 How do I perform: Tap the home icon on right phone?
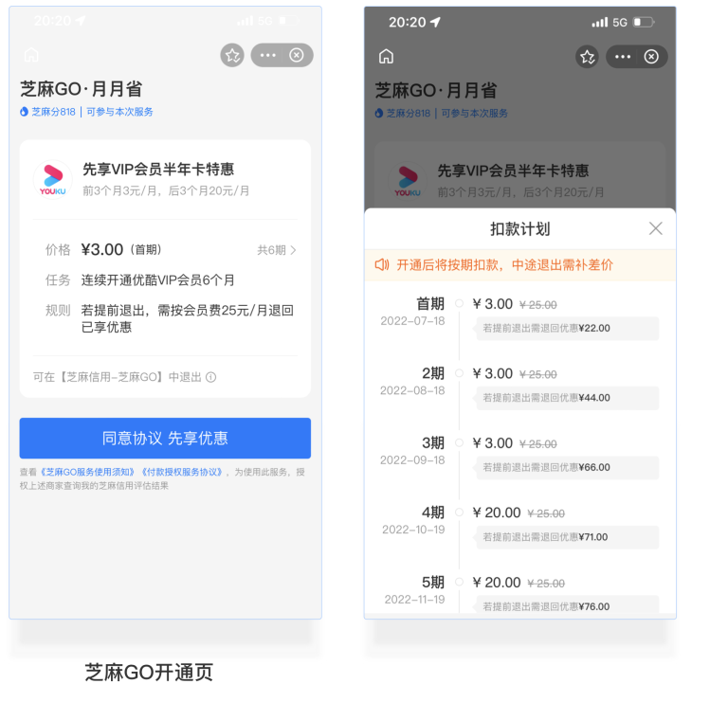coord(387,56)
